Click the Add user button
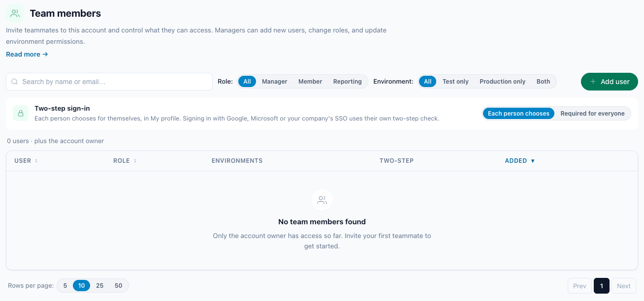This screenshot has height=301, width=644. [610, 82]
